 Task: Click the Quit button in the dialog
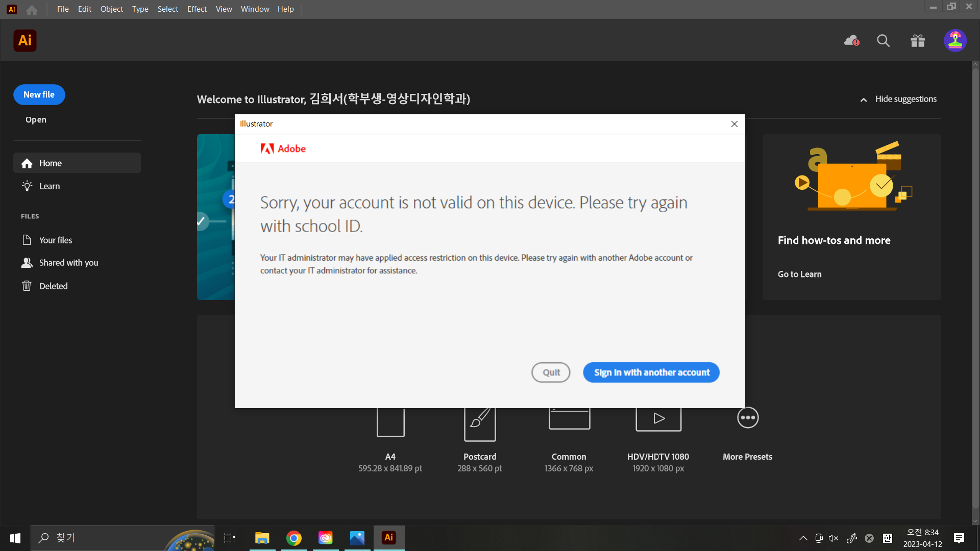click(x=551, y=372)
